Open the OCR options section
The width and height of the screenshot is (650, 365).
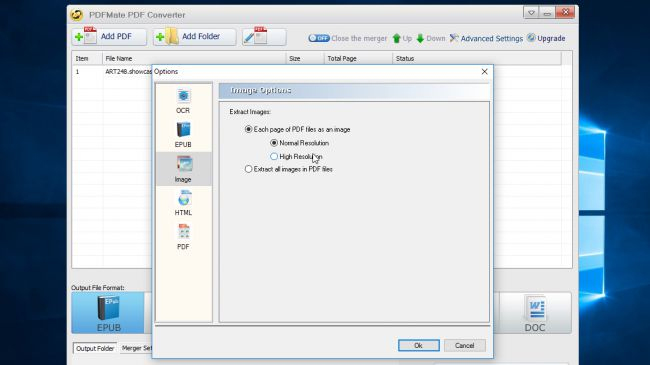pyautogui.click(x=183, y=101)
